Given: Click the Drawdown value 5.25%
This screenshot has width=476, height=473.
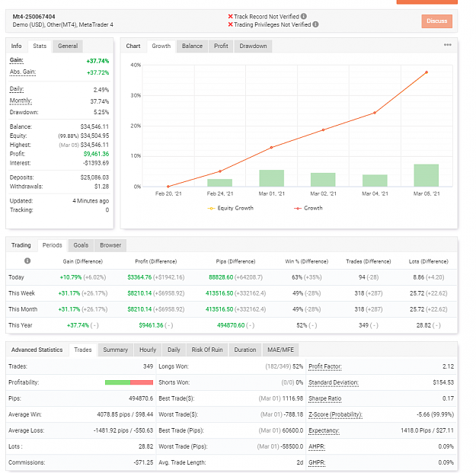Looking at the screenshot, I should (101, 112).
